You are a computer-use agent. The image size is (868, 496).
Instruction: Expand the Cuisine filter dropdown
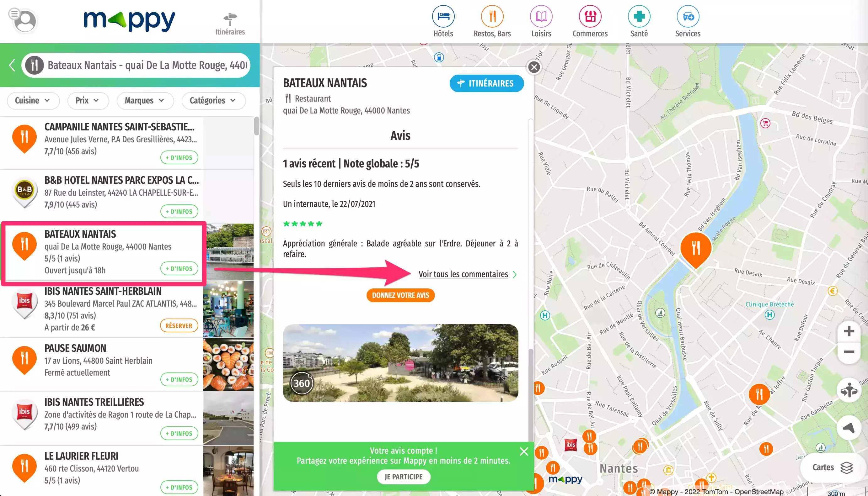click(x=33, y=101)
